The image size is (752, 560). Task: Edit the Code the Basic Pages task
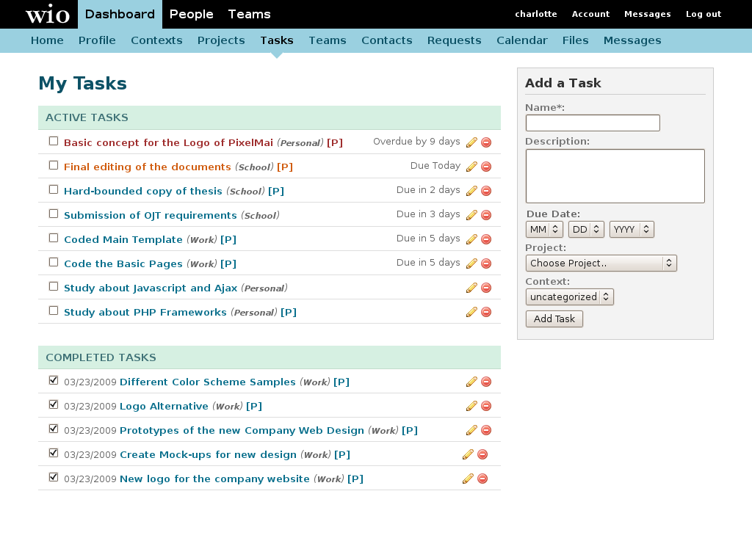(x=471, y=263)
